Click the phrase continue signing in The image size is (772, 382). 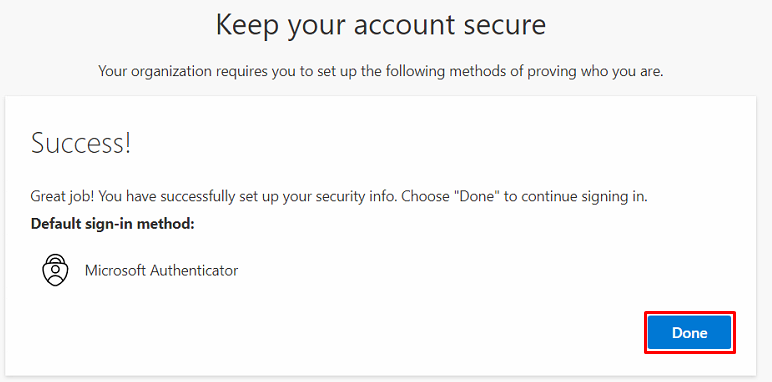[584, 197]
